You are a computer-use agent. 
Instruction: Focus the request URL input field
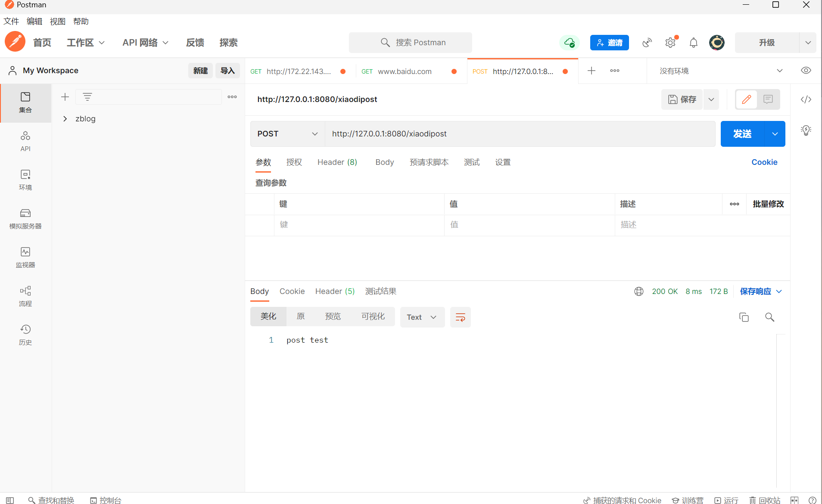click(x=520, y=134)
